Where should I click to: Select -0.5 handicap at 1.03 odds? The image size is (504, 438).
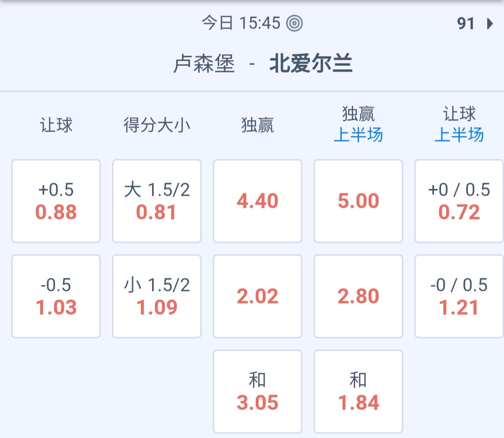click(56, 297)
